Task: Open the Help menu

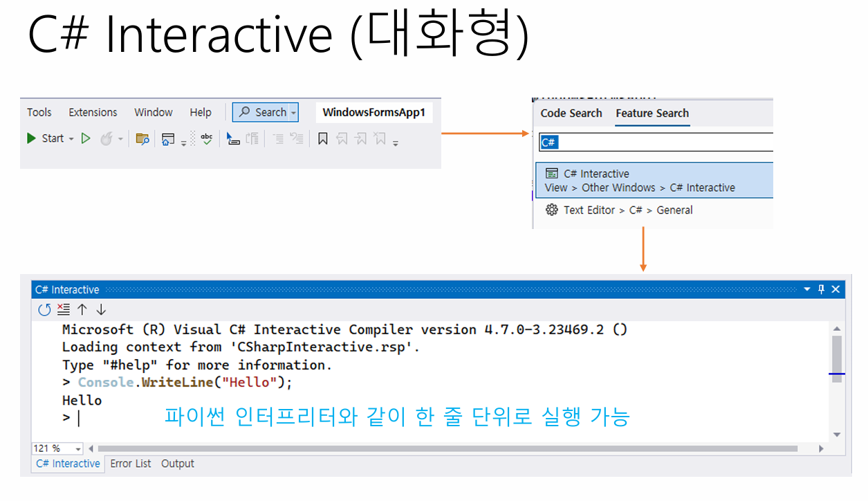Action: [x=201, y=112]
